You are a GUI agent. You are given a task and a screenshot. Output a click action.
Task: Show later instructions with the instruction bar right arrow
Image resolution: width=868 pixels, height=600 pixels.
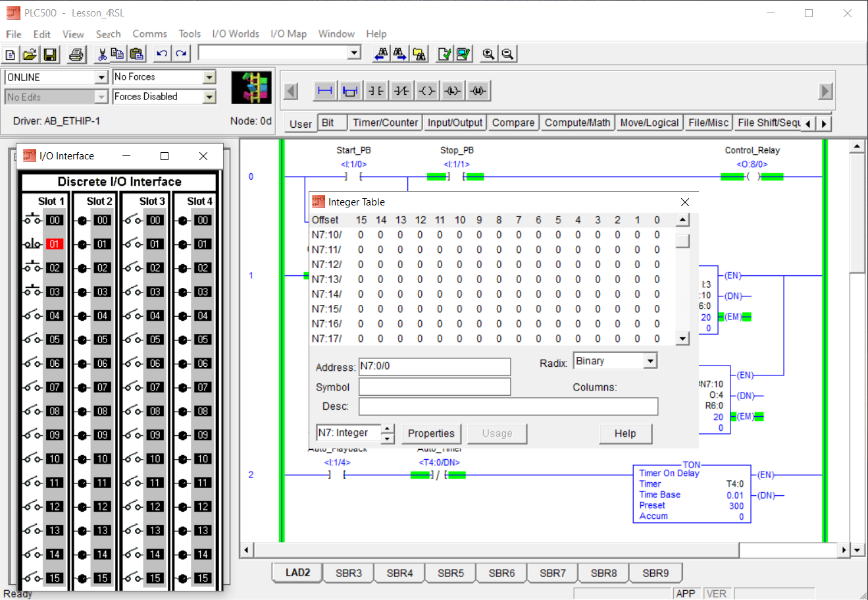click(825, 91)
